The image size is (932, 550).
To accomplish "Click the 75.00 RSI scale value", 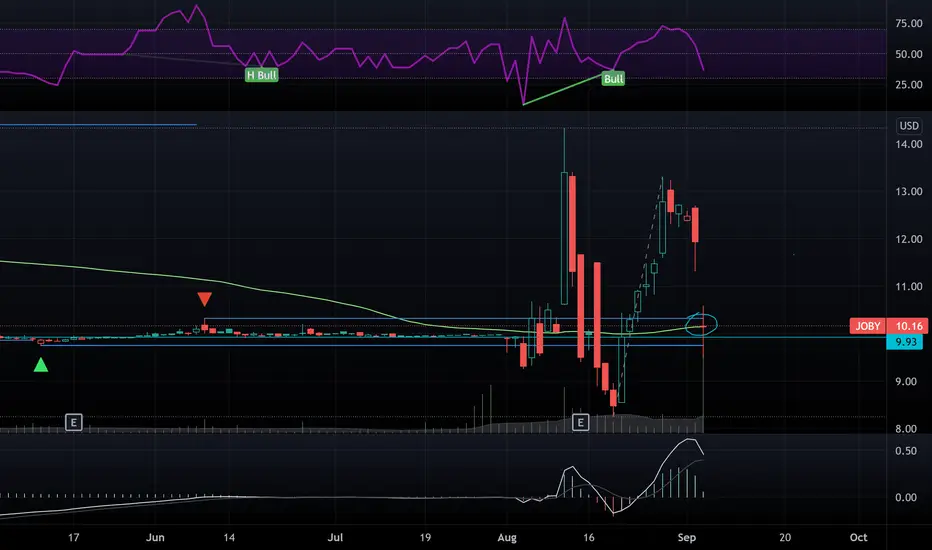I will (909, 24).
